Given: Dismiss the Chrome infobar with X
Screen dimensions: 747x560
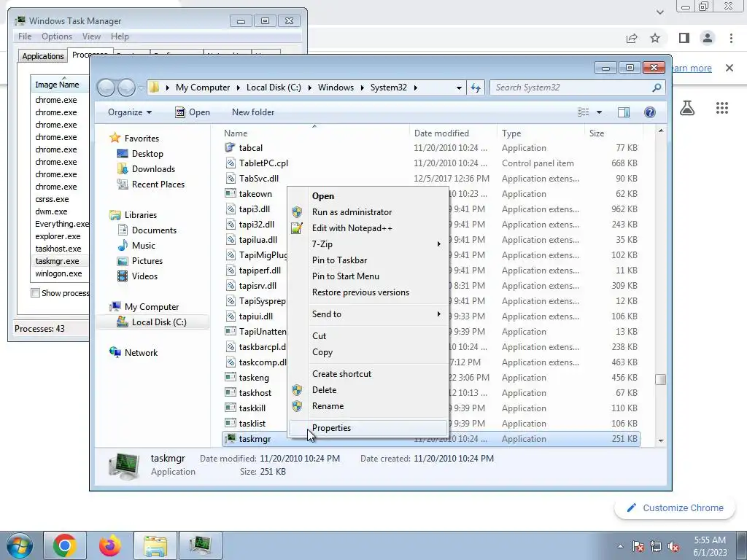Looking at the screenshot, I should (729, 68).
